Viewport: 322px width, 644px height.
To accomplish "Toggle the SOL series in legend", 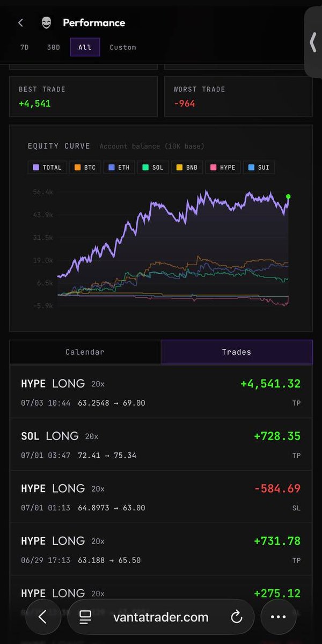I will (x=153, y=167).
